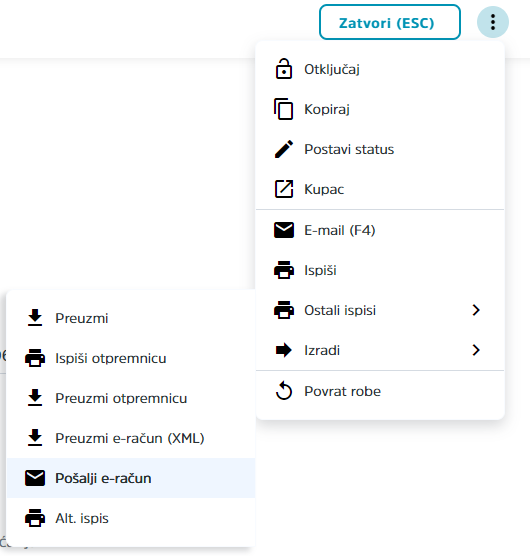Choose Ispiši otpremnicu
Viewport: 530px width, 556px height.
point(131,358)
